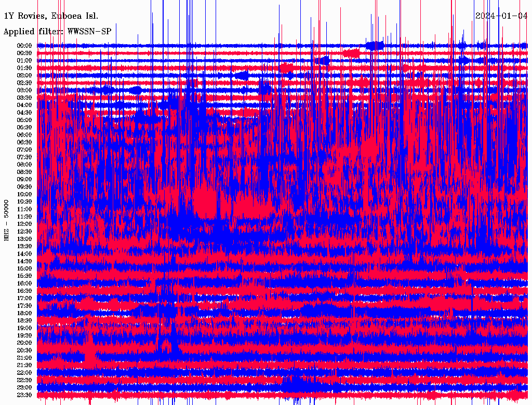Click the station title "1Y Rovies, Euboea Isl."
The image size is (532, 405).
(50, 16)
